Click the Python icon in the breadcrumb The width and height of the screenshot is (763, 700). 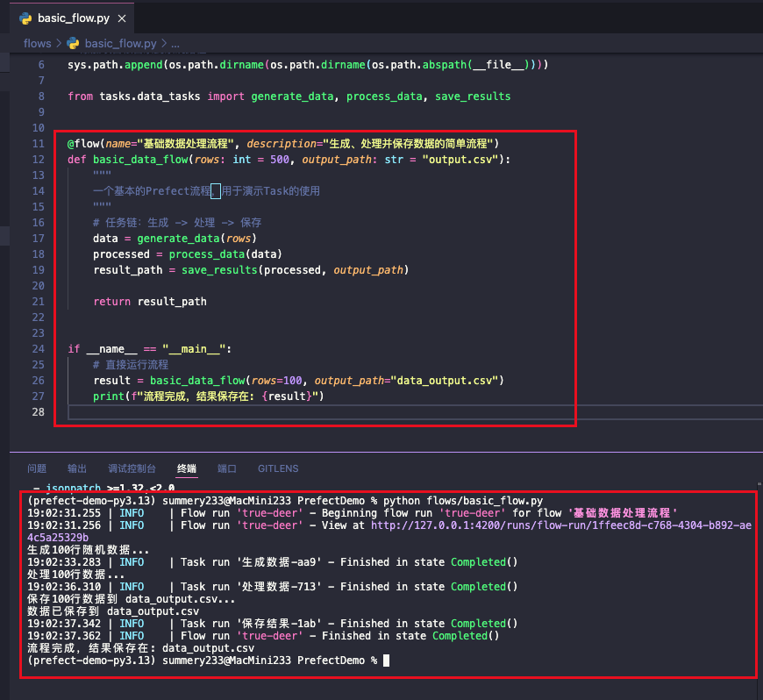coord(73,43)
